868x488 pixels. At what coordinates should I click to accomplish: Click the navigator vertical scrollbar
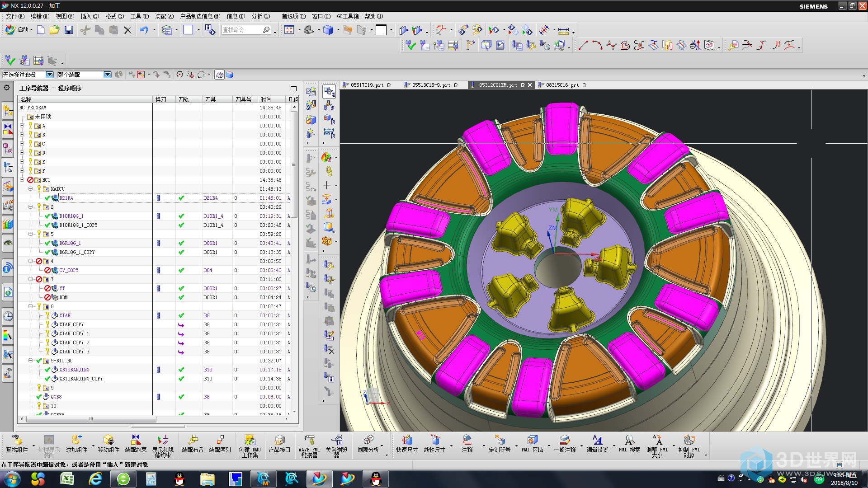point(294,260)
